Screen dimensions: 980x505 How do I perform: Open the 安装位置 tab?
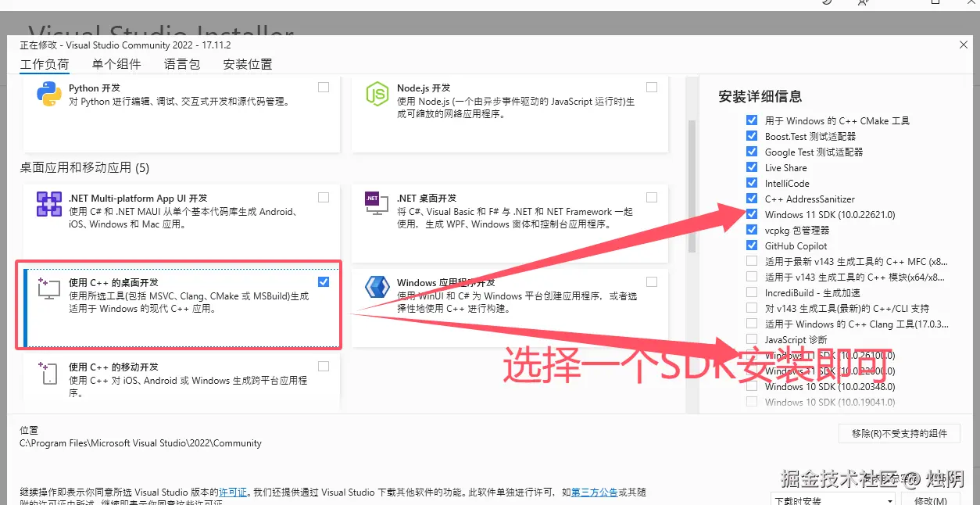click(248, 64)
